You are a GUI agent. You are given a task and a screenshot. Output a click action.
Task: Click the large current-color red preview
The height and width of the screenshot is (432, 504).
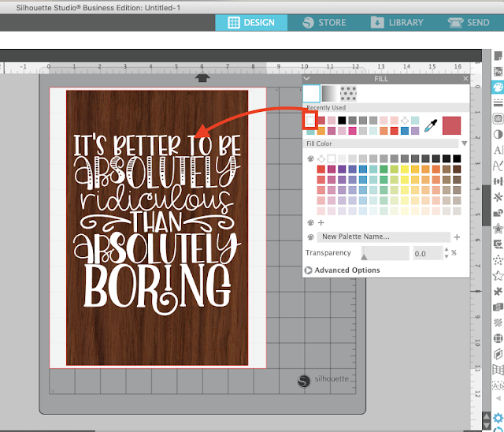[x=451, y=126]
